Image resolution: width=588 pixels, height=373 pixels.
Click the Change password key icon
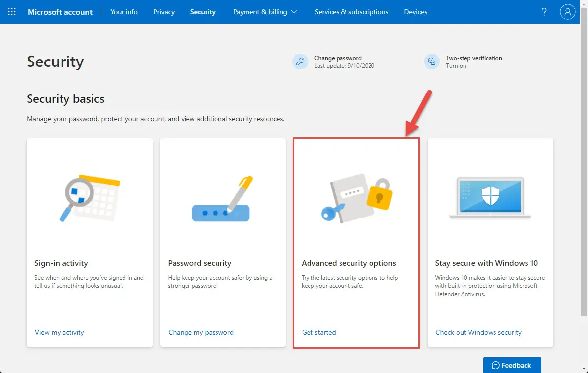(x=300, y=62)
